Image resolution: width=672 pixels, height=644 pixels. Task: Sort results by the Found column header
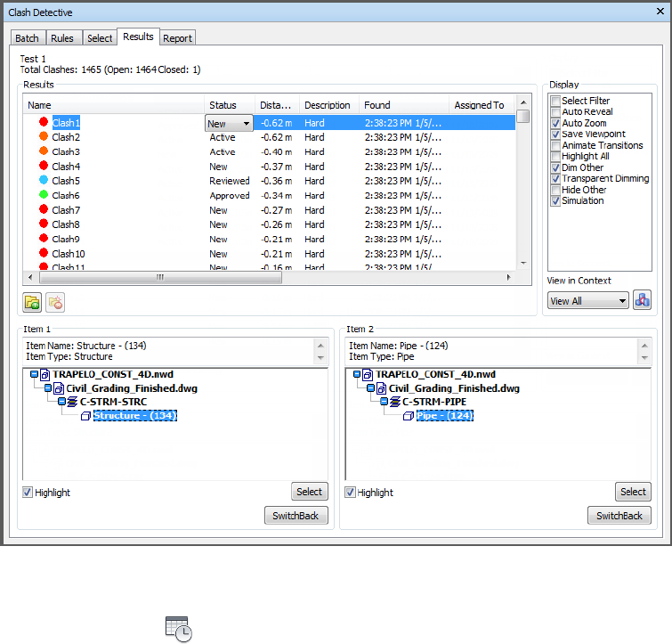point(404,105)
